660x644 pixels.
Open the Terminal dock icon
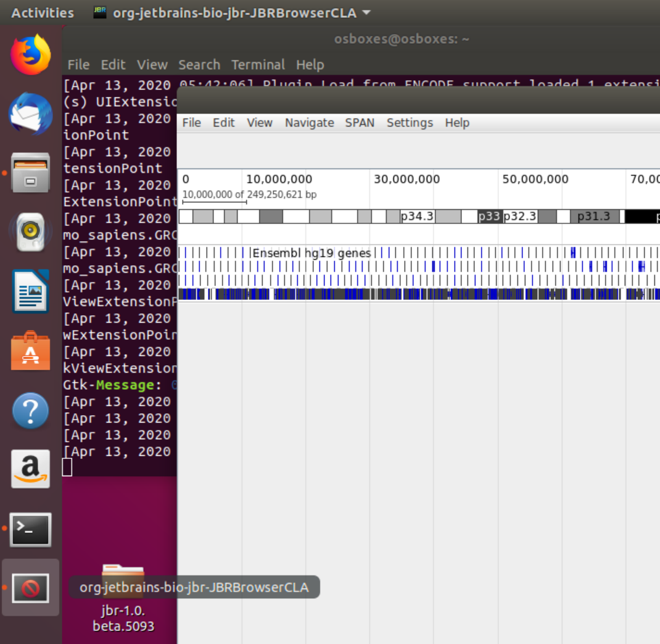point(30,529)
